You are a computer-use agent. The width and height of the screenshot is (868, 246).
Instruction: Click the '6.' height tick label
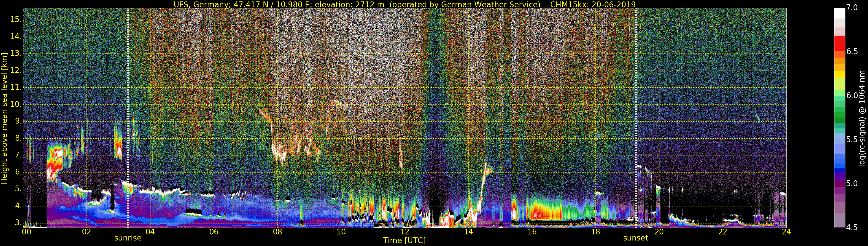coord(18,172)
